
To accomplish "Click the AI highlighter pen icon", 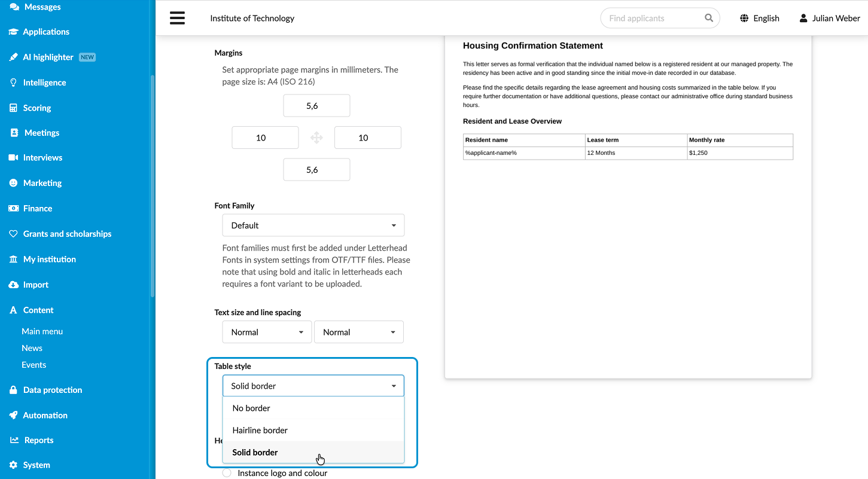I will (13, 57).
